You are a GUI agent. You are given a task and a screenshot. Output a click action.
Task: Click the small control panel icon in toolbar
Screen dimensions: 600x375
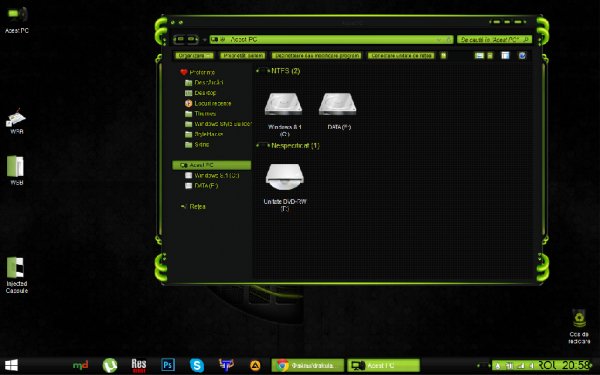pyautogui.click(x=443, y=56)
